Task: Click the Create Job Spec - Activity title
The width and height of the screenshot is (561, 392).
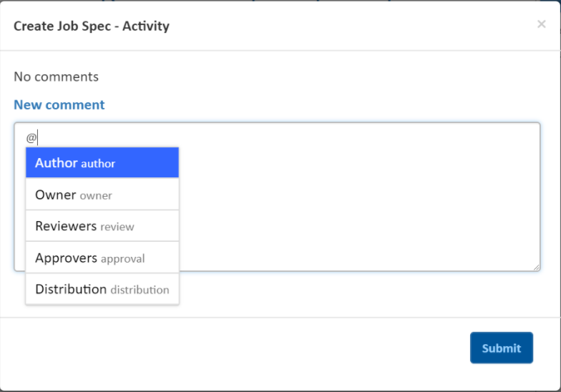Action: [x=92, y=26]
